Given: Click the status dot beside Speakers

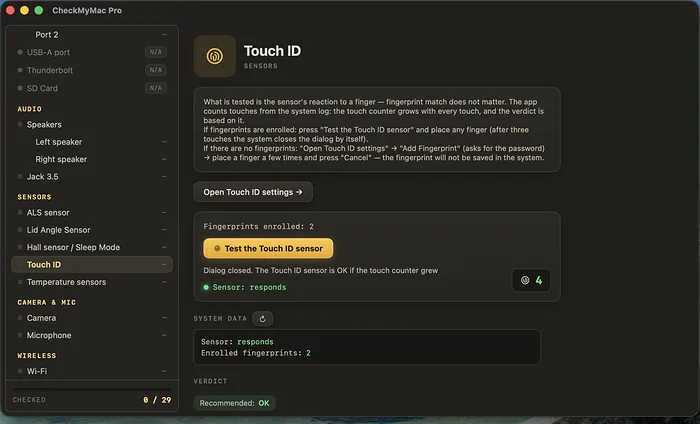Looking at the screenshot, I should 20,125.
